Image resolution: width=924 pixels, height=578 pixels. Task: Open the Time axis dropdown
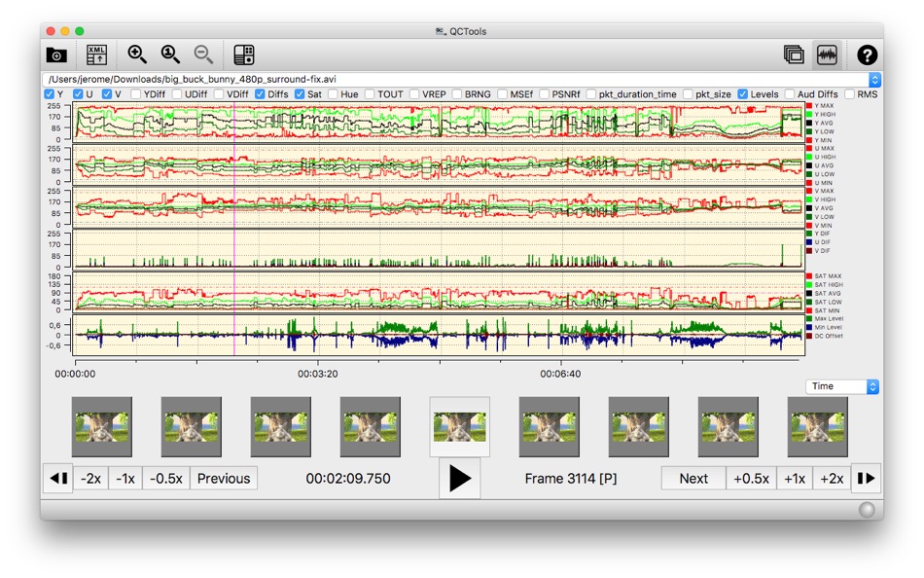pos(842,386)
